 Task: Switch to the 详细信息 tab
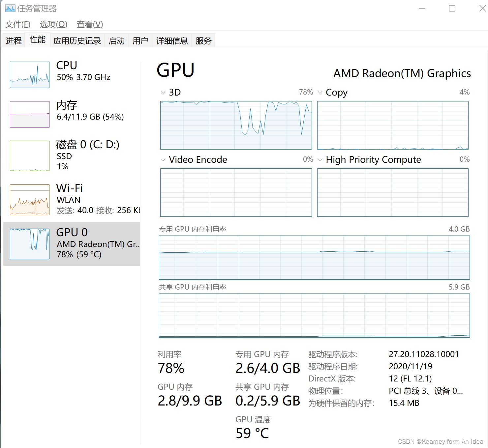point(172,41)
